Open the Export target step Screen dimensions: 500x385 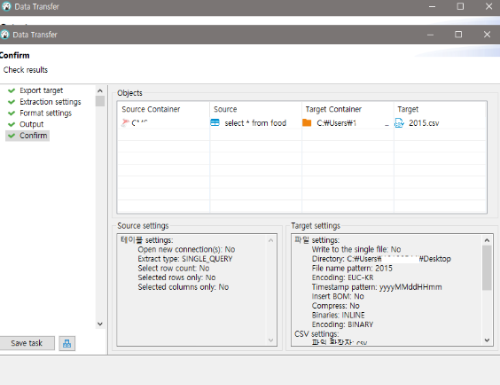tap(41, 90)
